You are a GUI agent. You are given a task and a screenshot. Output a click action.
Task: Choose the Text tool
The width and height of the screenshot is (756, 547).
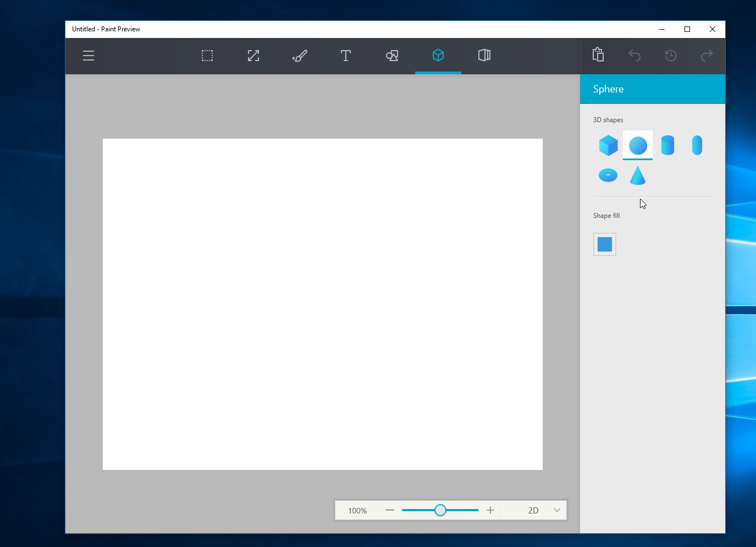point(346,56)
